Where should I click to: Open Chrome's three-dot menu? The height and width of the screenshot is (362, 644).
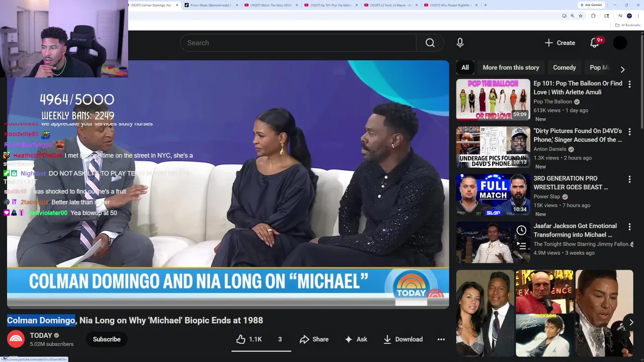(x=639, y=16)
